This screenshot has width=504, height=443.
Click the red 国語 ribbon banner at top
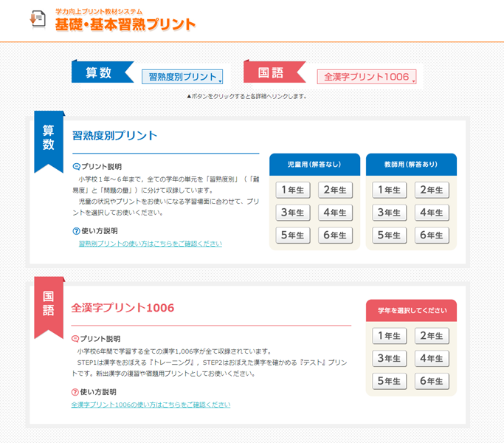(275, 72)
